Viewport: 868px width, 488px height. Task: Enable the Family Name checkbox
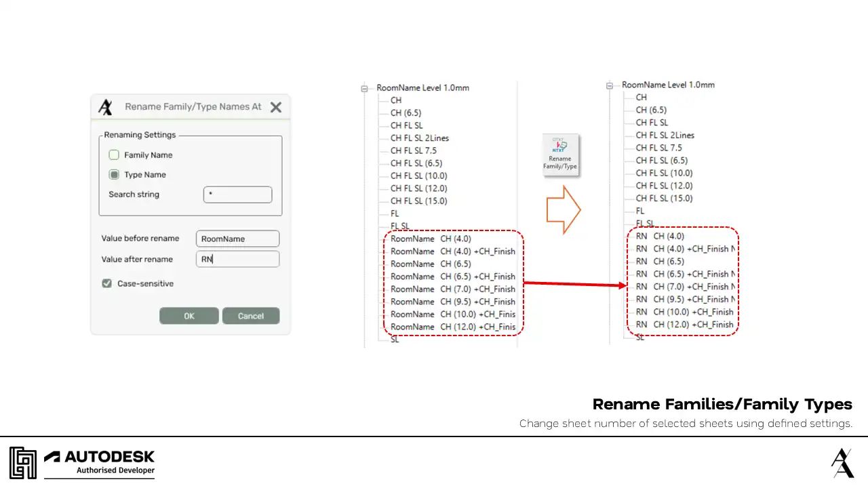coord(114,155)
